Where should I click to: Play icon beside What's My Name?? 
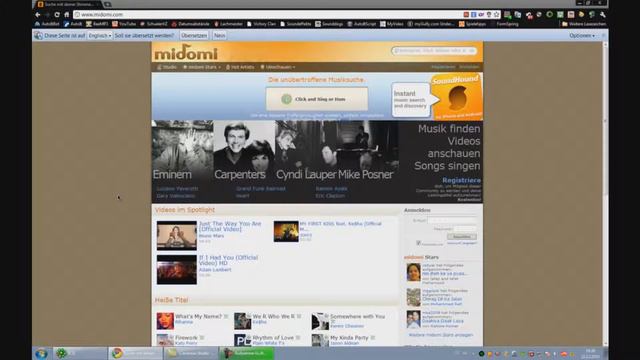(x=226, y=316)
